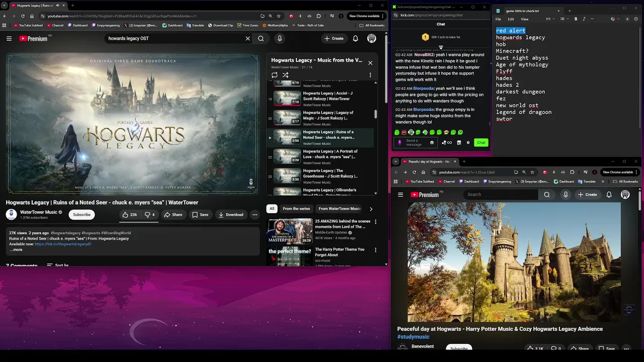Open 'Wolfram|Alpha' bookmark in left Chrome
The image size is (644, 362).
pyautogui.click(x=274, y=25)
